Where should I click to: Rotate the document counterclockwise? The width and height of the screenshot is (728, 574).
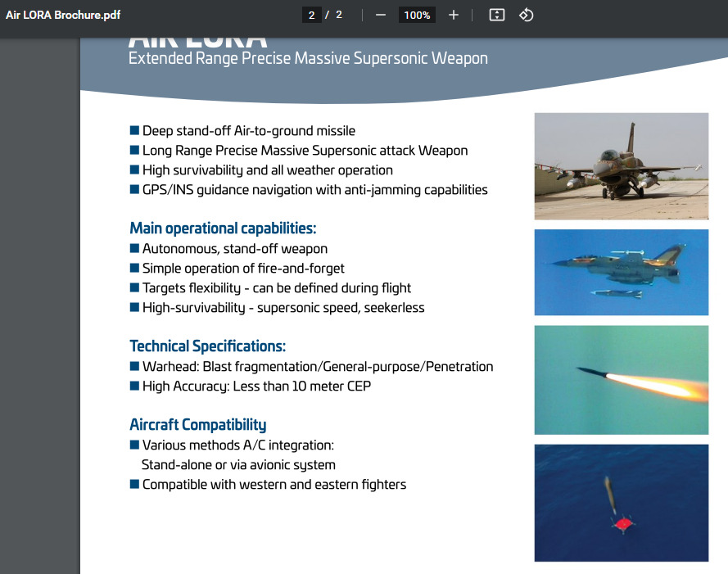527,16
